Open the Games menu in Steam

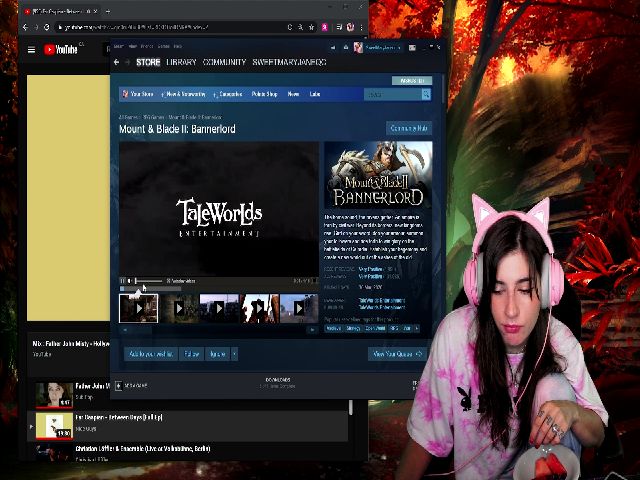[x=163, y=47]
